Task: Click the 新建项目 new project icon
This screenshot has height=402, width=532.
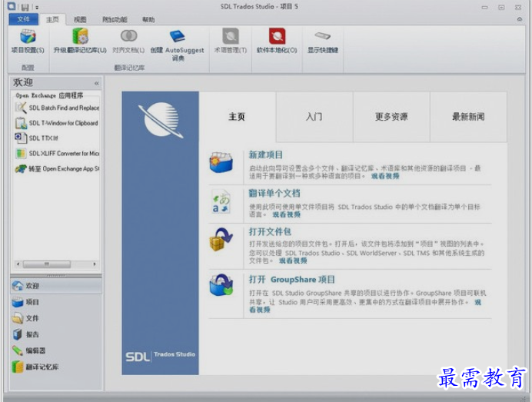Action: (221, 162)
